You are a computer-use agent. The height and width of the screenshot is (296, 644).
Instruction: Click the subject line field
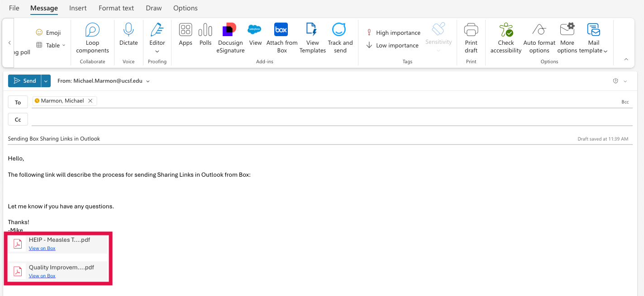tap(290, 139)
